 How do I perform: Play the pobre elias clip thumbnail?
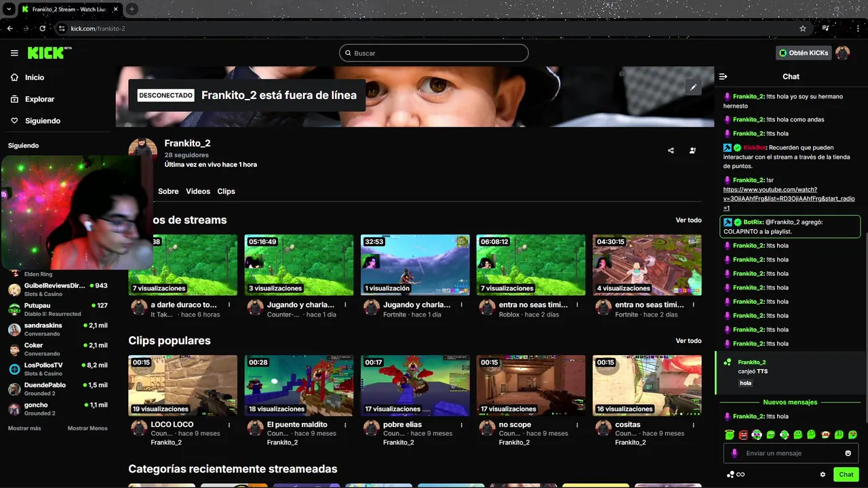415,386
